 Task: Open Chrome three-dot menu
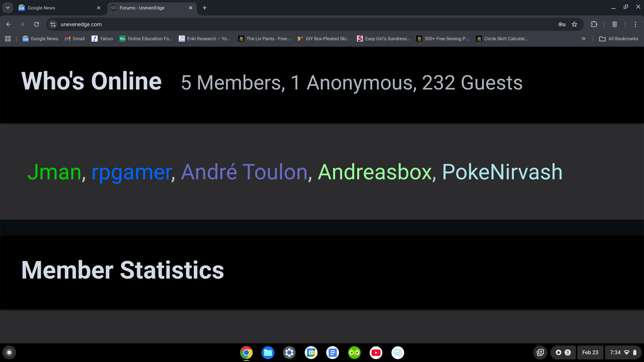[x=635, y=24]
